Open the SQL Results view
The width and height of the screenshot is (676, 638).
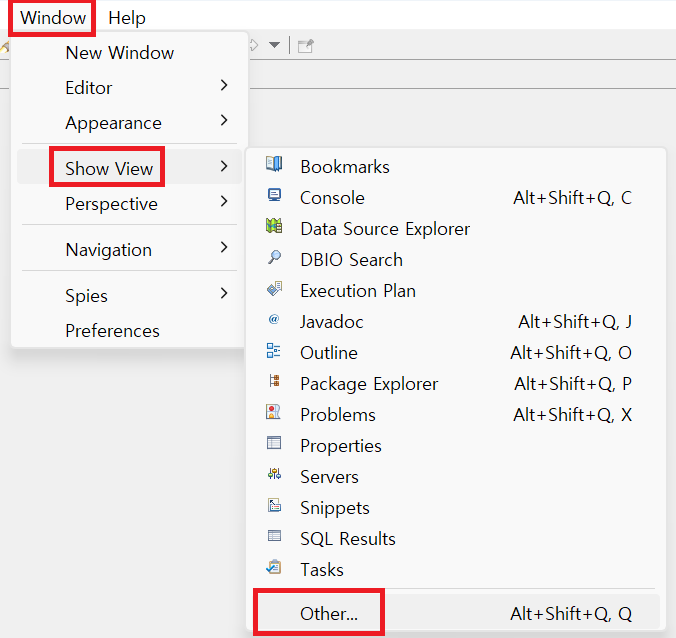click(x=348, y=538)
